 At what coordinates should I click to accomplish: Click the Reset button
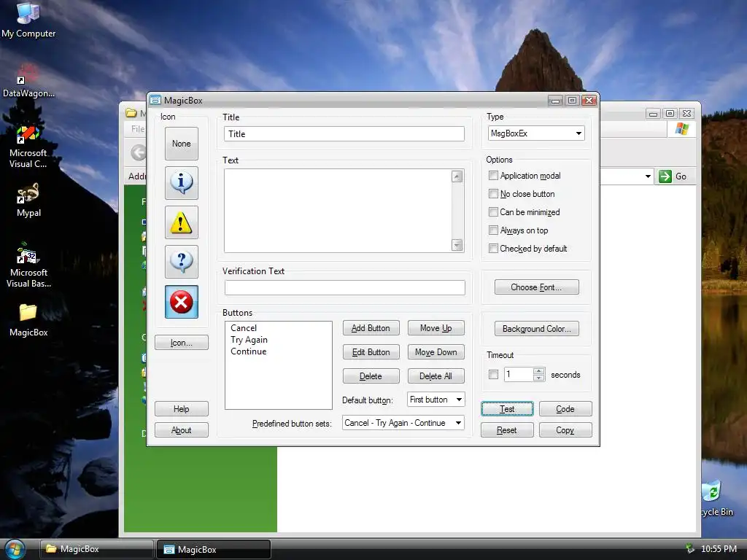click(x=507, y=430)
